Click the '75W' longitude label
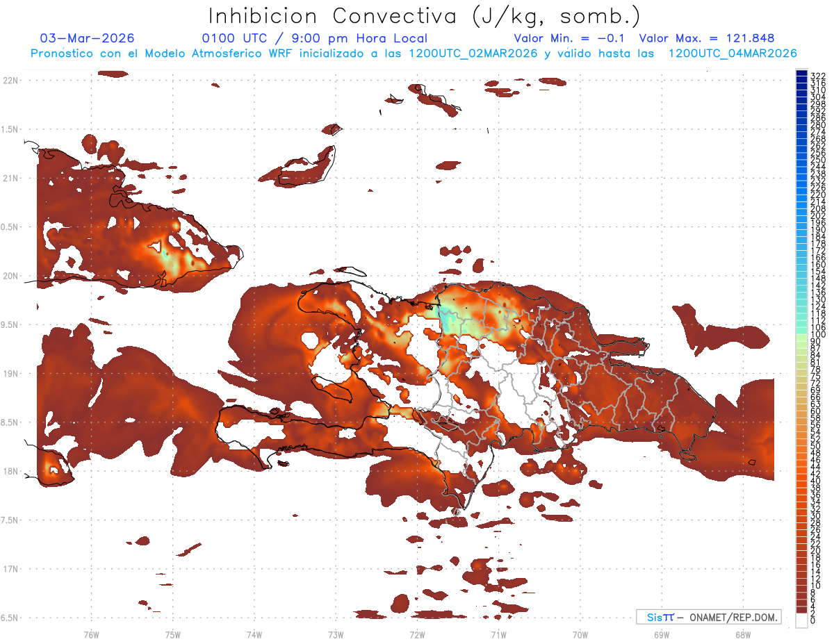This screenshot has width=834, height=644. tap(172, 634)
